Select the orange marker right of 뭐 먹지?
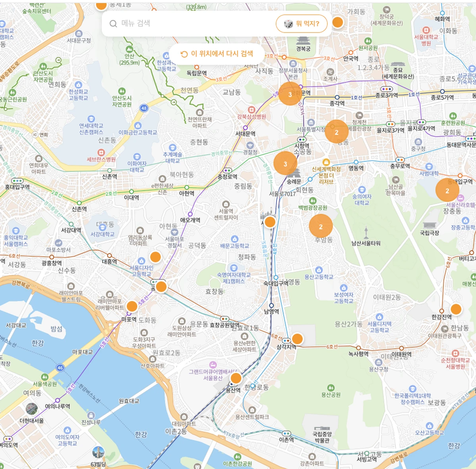Viewport: 476px width, 469px height. point(337,22)
